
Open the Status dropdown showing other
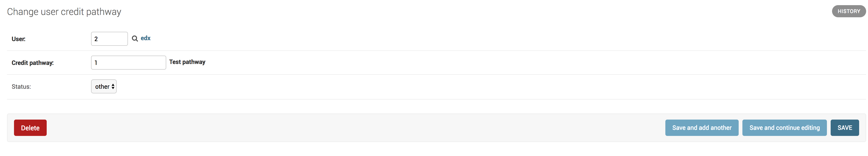coord(104,87)
